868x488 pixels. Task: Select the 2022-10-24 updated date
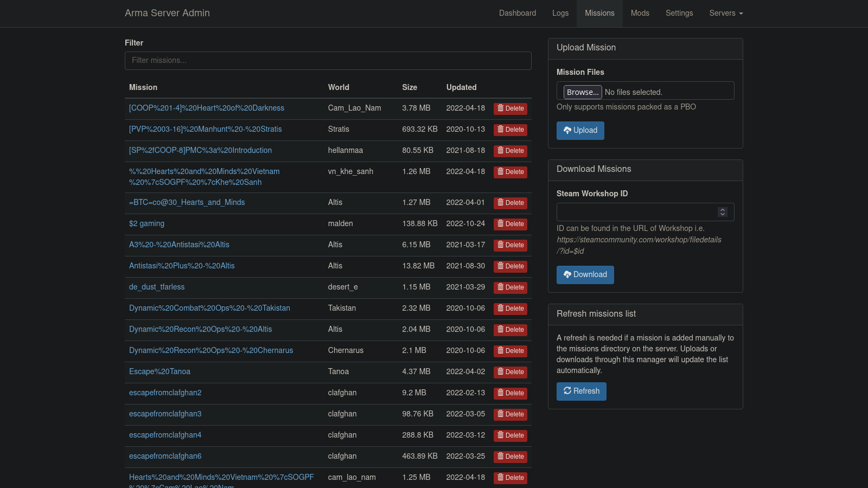point(465,223)
